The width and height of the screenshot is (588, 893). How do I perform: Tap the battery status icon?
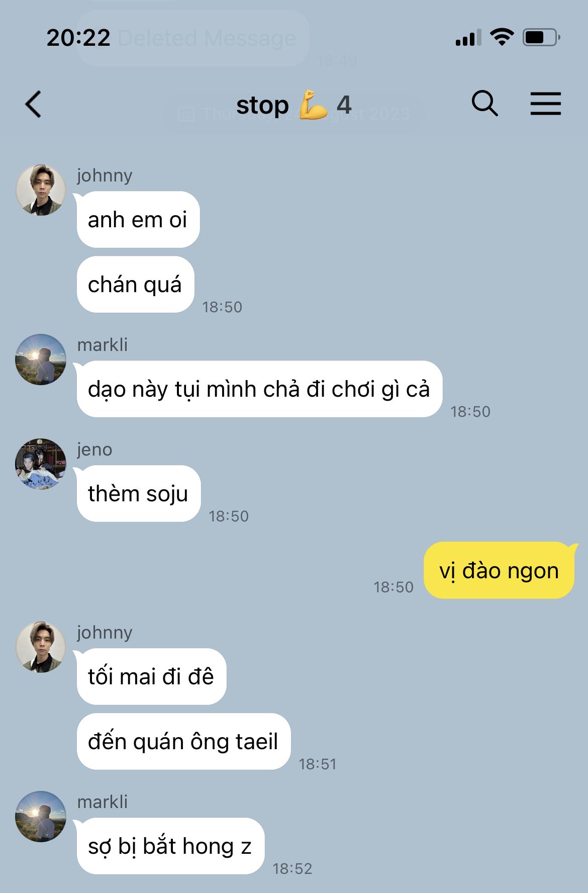541,38
